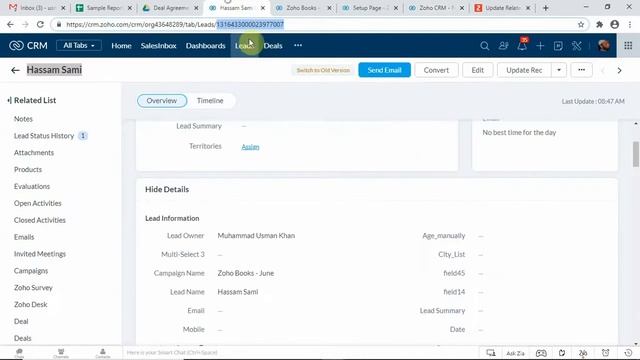Open the gamescope controller icon
640x360 pixels.
[x=541, y=353]
